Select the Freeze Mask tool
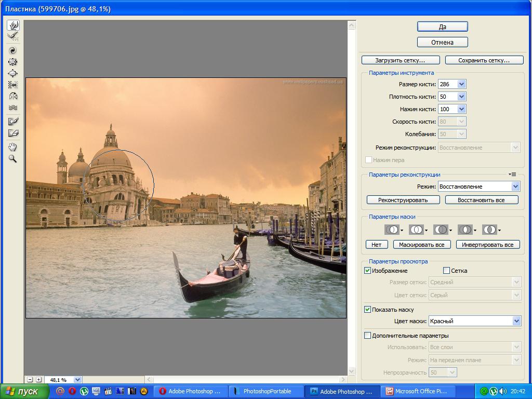532x399 pixels. (x=13, y=122)
